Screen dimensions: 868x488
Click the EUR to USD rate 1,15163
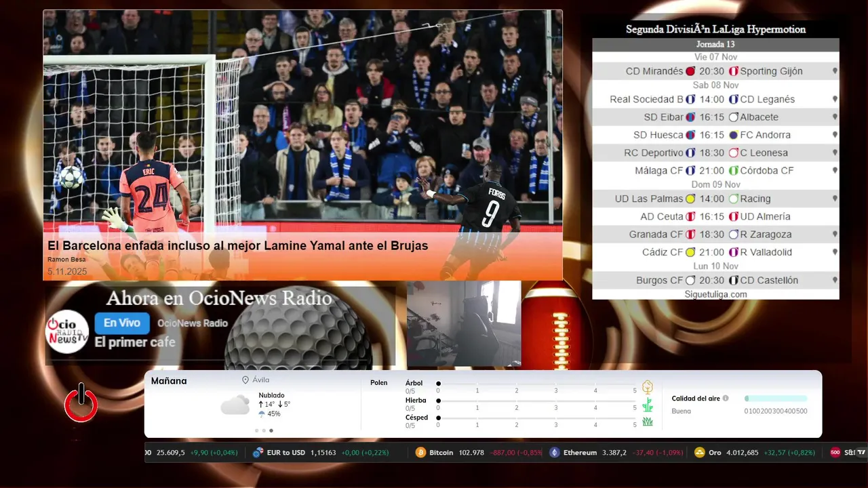coord(323,452)
